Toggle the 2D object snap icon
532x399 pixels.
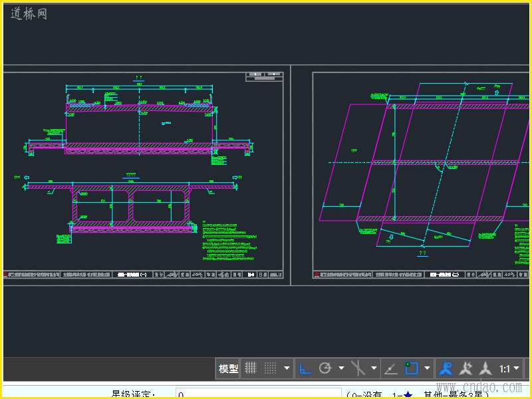coord(412,368)
